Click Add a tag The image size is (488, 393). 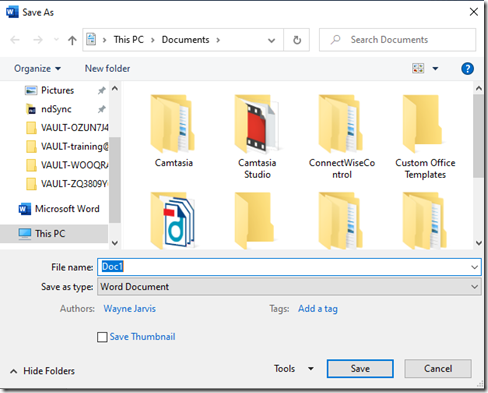coord(318,309)
